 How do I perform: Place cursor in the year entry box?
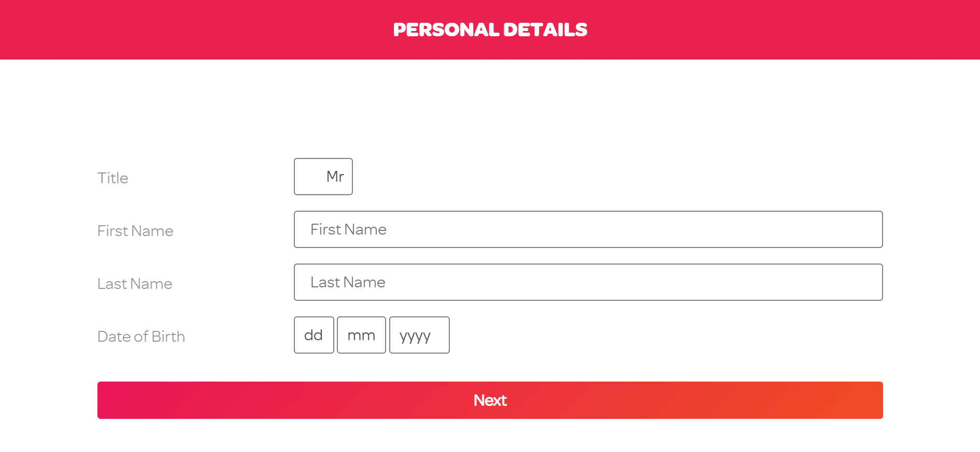419,335
